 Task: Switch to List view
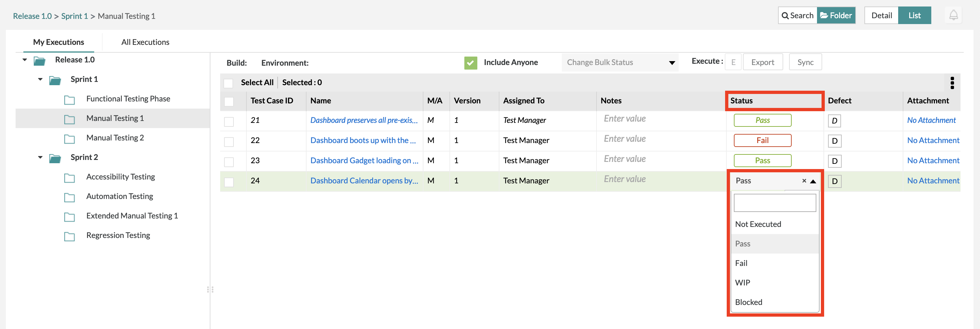coord(914,16)
